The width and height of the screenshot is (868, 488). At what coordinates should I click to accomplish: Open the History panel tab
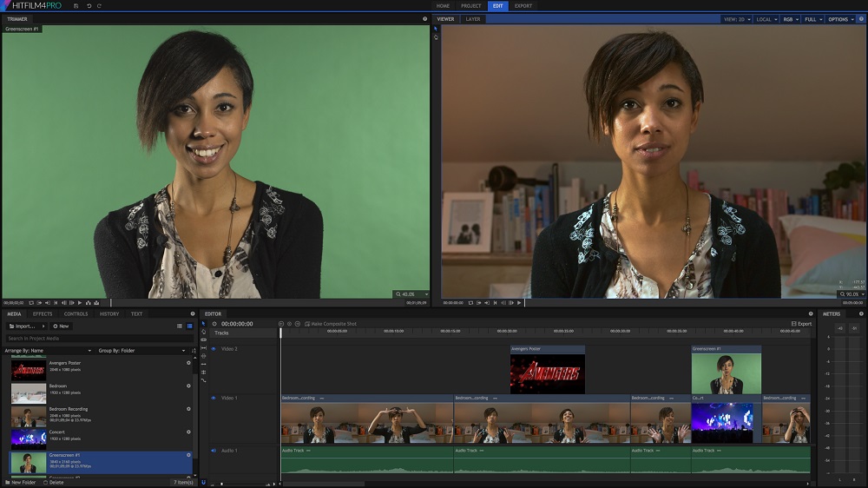point(109,314)
